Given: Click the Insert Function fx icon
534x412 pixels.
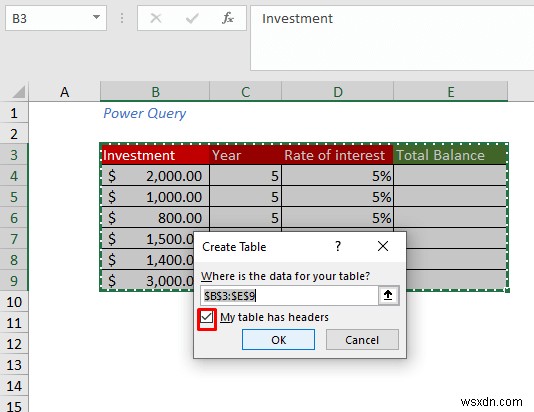Looking at the screenshot, I should click(227, 18).
